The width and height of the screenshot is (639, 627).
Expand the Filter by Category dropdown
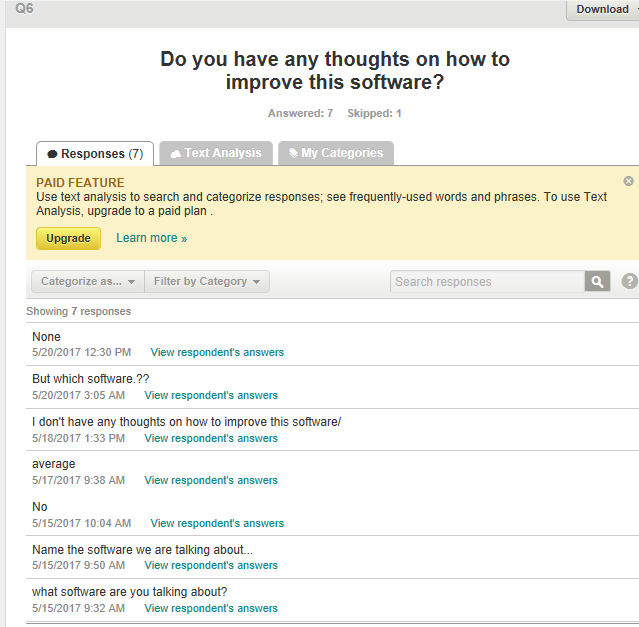207,282
